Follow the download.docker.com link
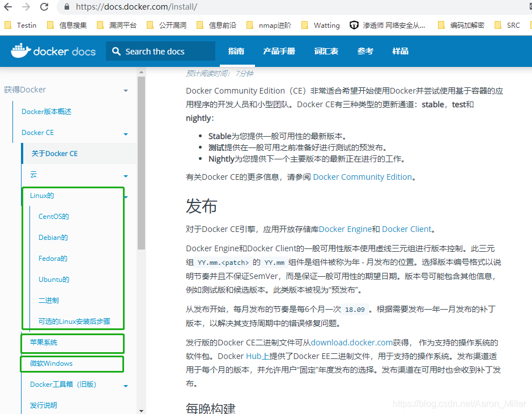The image size is (532, 414). [351, 343]
